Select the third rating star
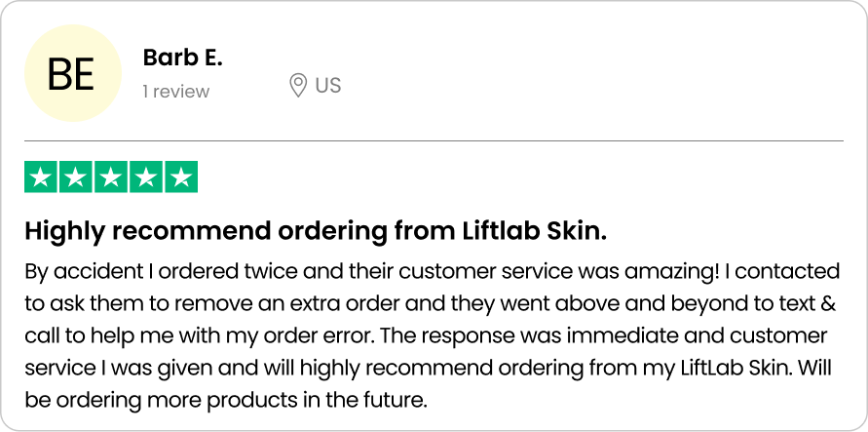Screen dimensions: 868x432 tap(111, 177)
